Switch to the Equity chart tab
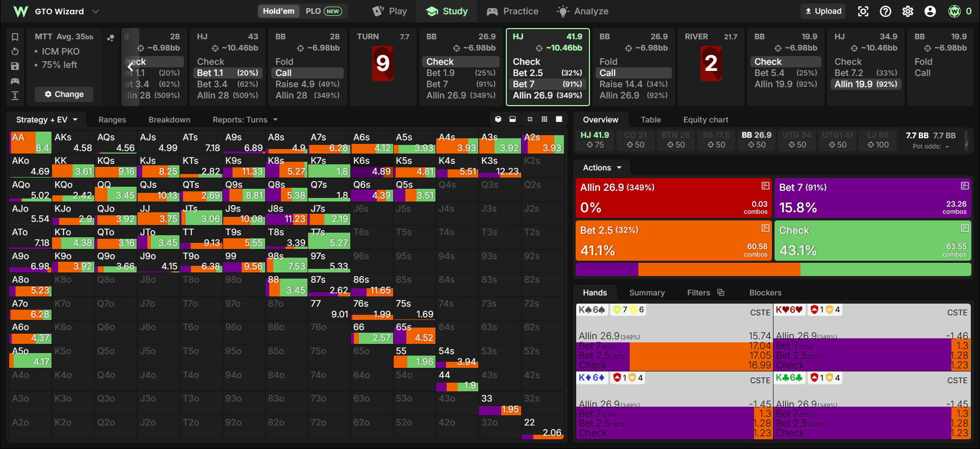This screenshot has width=980, height=449. click(x=706, y=120)
